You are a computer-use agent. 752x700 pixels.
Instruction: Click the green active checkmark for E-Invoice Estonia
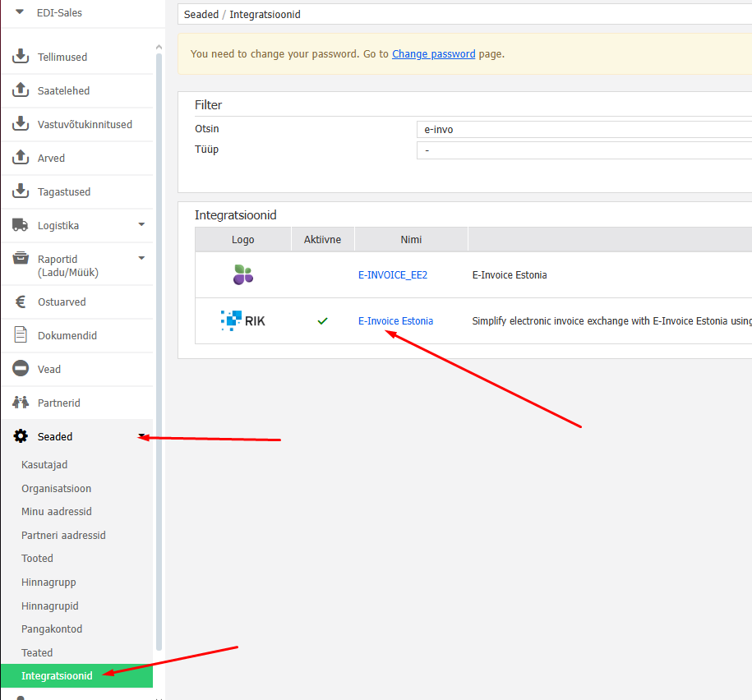tap(323, 321)
